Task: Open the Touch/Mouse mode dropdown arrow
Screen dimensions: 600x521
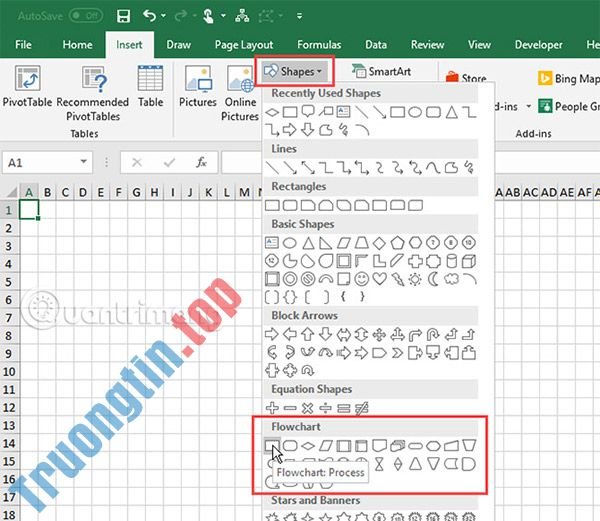Action: (223, 16)
